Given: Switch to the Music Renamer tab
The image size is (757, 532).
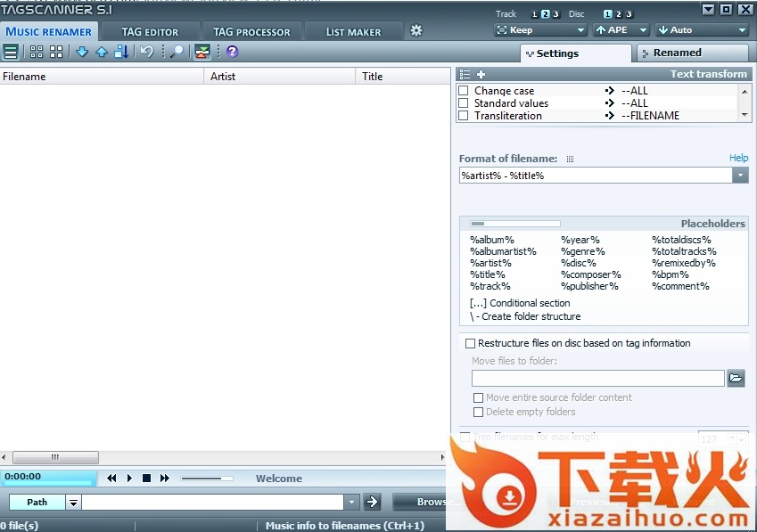Looking at the screenshot, I should click(49, 32).
